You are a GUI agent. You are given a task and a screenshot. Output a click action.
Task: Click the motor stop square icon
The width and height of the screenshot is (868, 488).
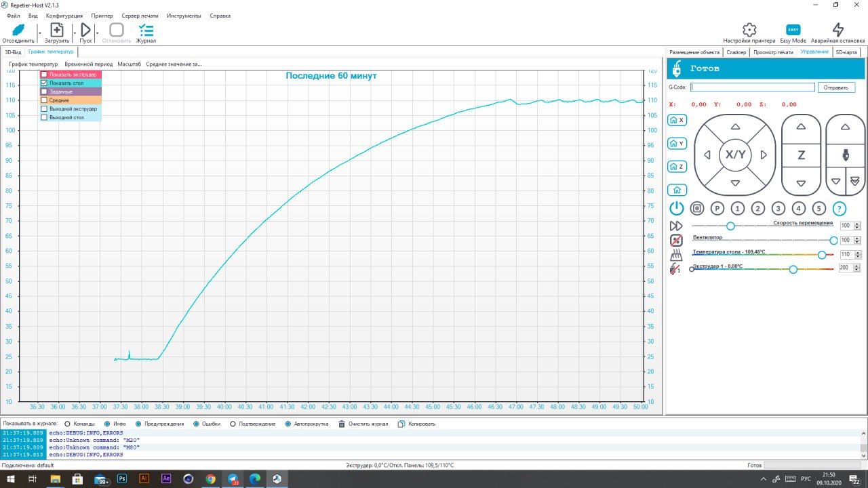[697, 209]
